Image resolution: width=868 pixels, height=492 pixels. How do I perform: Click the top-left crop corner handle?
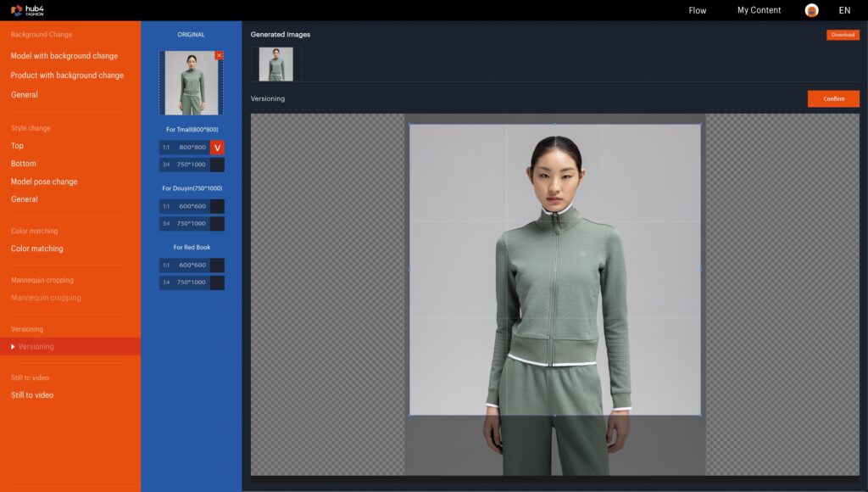click(409, 125)
